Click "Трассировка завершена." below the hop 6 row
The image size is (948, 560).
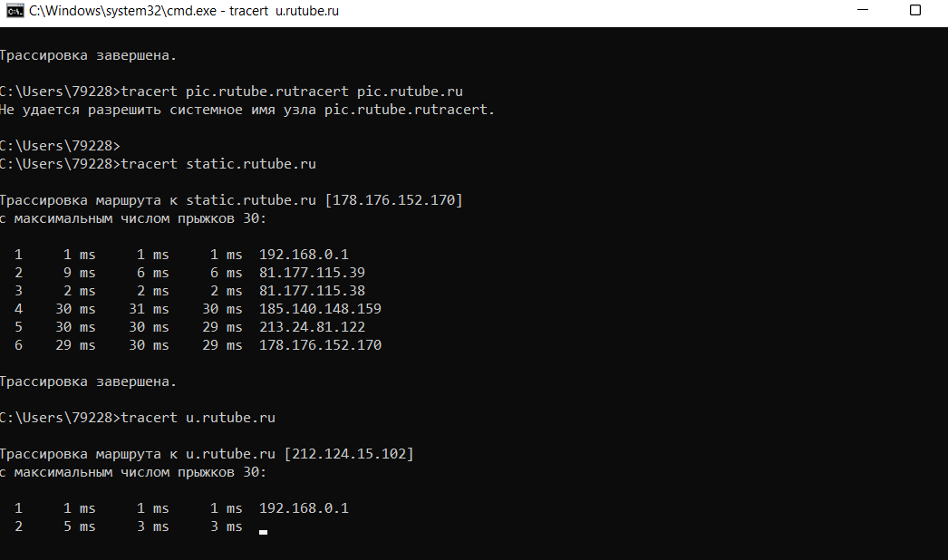click(x=87, y=381)
